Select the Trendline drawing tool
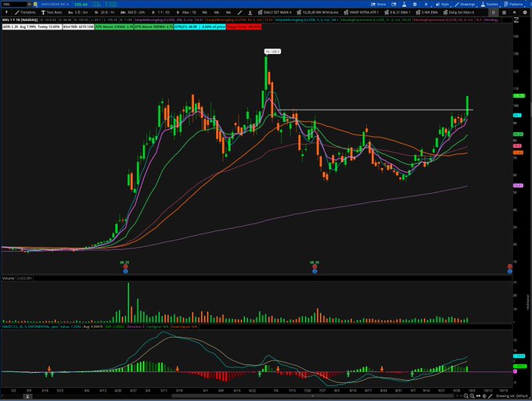Image resolution: width=532 pixels, height=401 pixels. 25,13
